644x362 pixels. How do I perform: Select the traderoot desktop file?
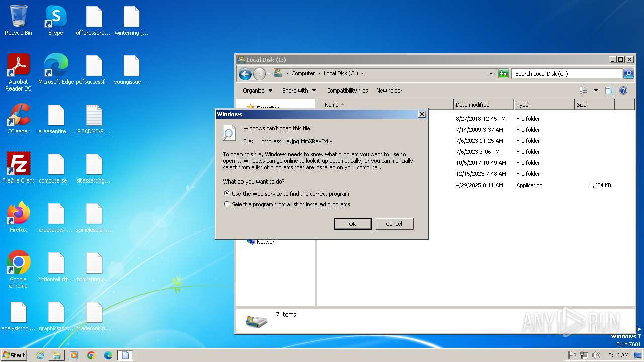pyautogui.click(x=94, y=316)
